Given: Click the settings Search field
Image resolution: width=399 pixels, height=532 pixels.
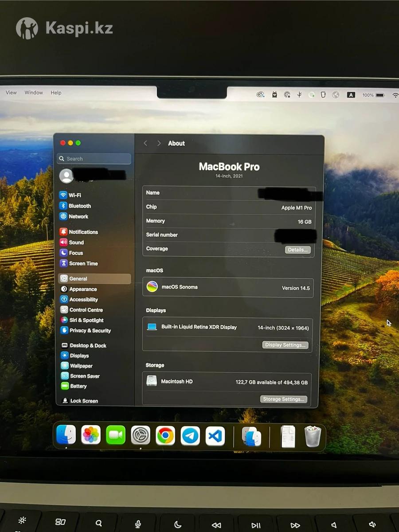Looking at the screenshot, I should [94, 159].
